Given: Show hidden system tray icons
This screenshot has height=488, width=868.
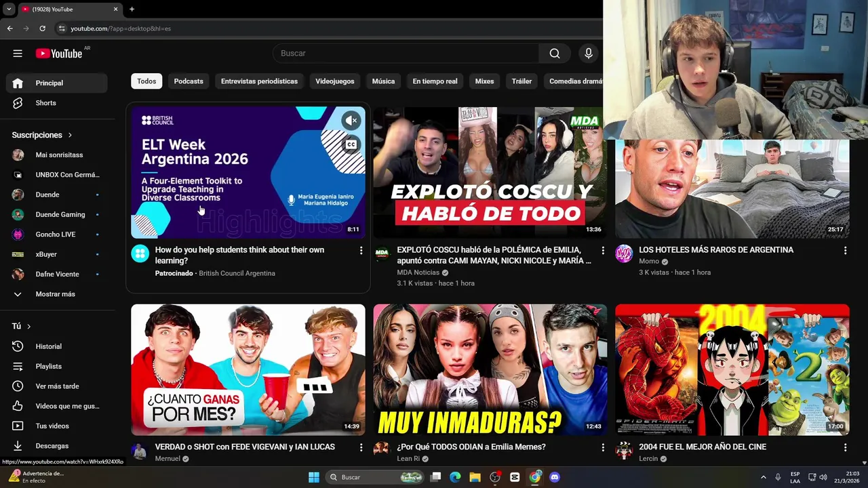Looking at the screenshot, I should point(763,477).
